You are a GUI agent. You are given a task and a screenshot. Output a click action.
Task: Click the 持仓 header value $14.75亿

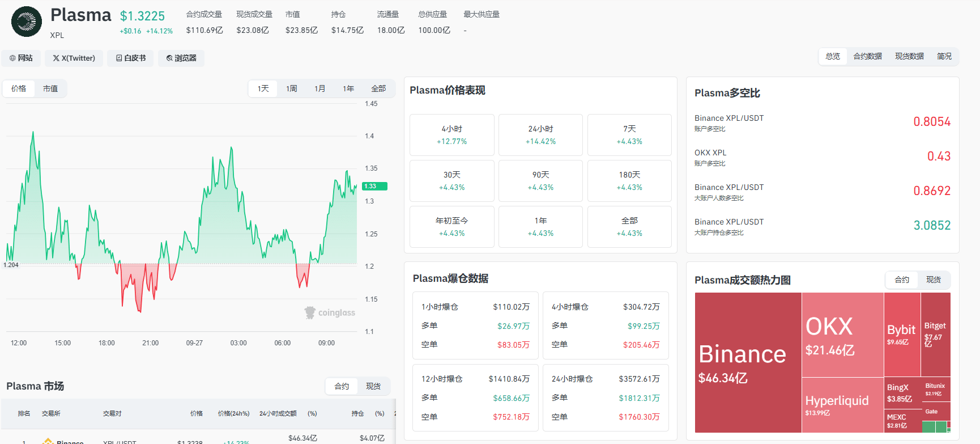click(x=347, y=30)
